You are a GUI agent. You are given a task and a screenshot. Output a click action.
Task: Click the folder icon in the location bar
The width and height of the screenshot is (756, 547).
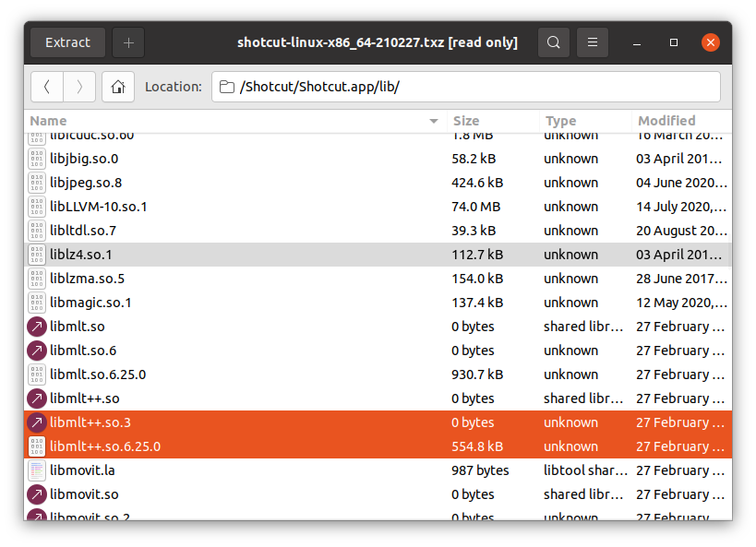tap(227, 86)
